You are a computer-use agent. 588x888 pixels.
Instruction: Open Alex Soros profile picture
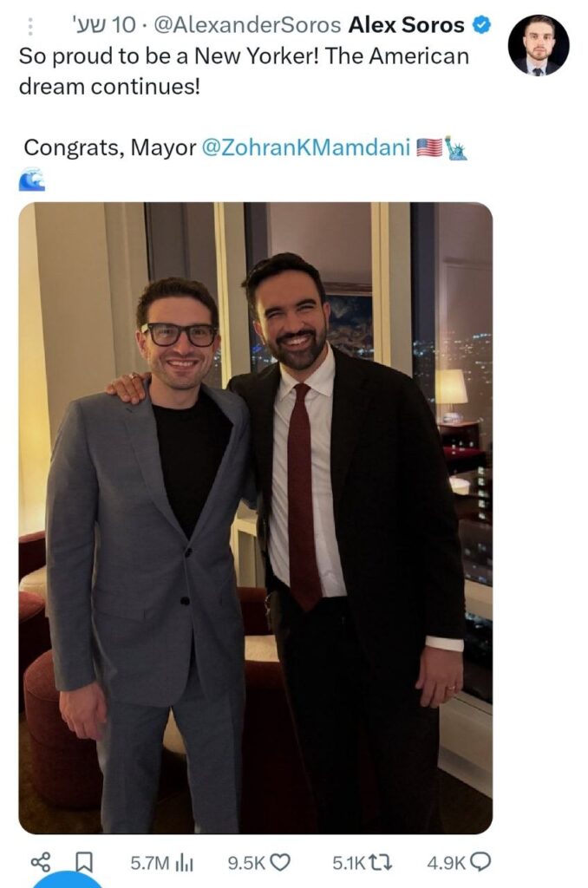point(538,46)
